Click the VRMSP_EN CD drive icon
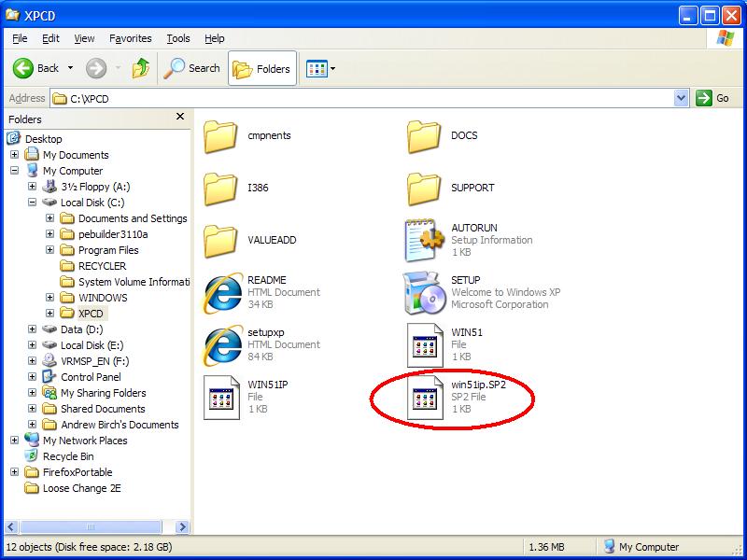Image resolution: width=747 pixels, height=560 pixels. (49, 360)
